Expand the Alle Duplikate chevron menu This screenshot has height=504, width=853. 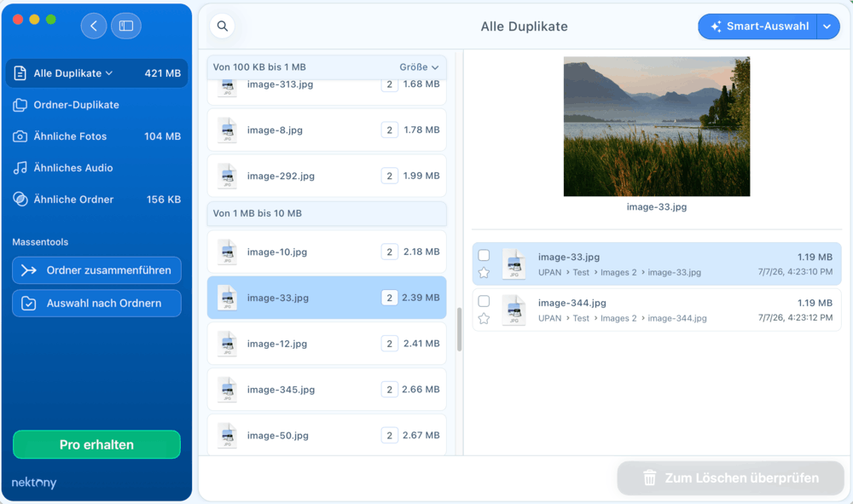[x=109, y=72]
